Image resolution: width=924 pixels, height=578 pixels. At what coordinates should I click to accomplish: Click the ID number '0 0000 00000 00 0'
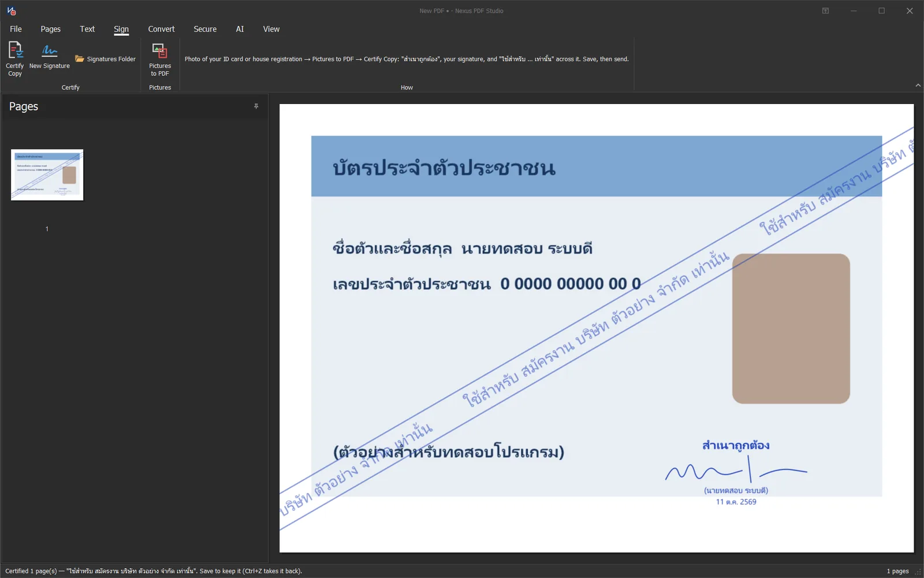coord(571,284)
